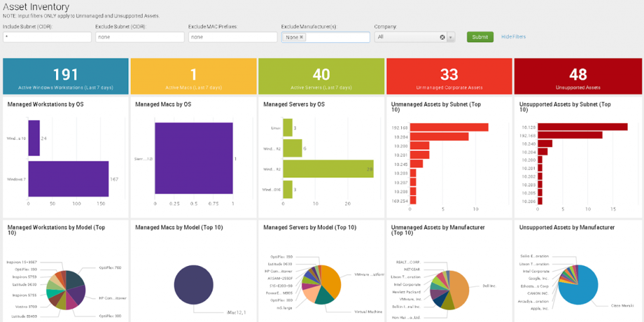This screenshot has width=644, height=322.
Task: Click the 192.168 bar in Unmanaged Assets by Subnet
Action: pyautogui.click(x=450, y=128)
